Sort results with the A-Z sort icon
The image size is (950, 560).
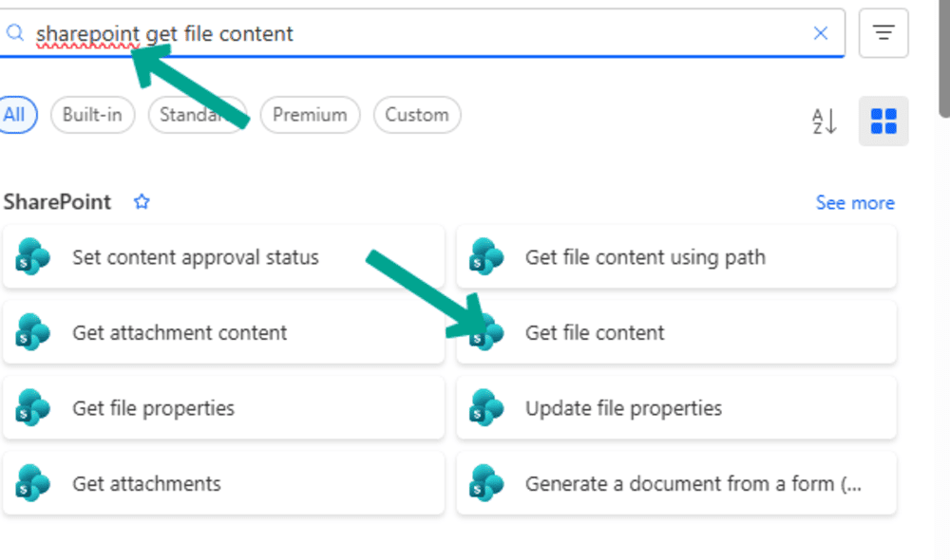point(825,121)
